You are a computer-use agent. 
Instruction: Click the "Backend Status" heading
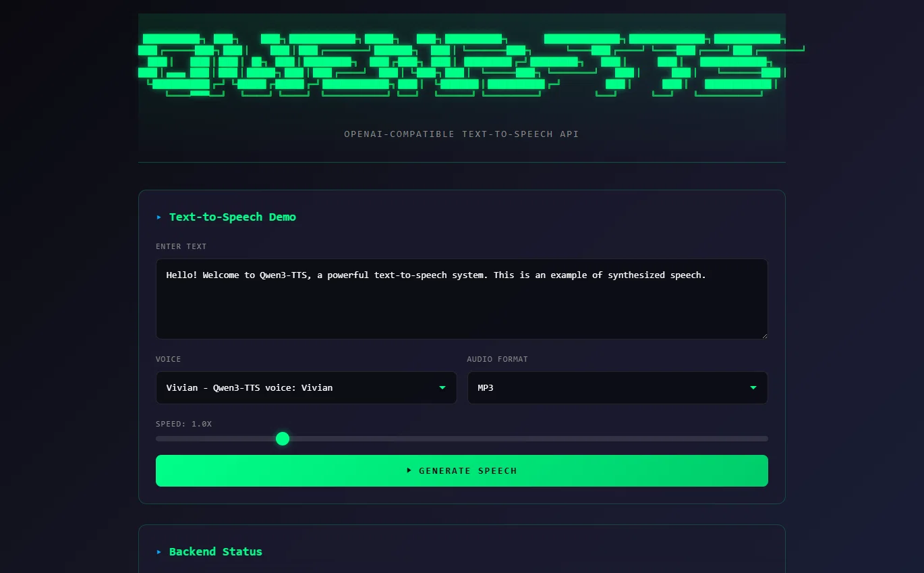click(216, 552)
